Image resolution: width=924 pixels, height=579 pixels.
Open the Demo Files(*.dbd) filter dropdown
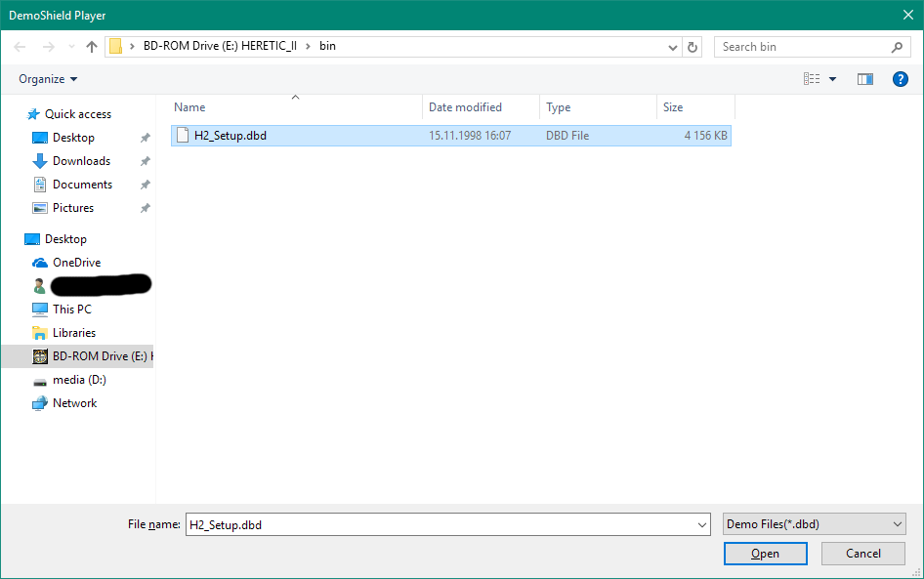point(815,523)
